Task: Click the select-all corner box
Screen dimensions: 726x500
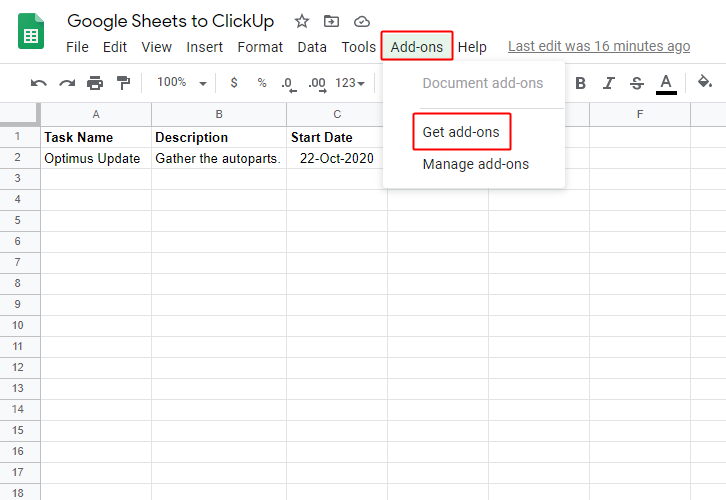Action: pyautogui.click(x=20, y=114)
